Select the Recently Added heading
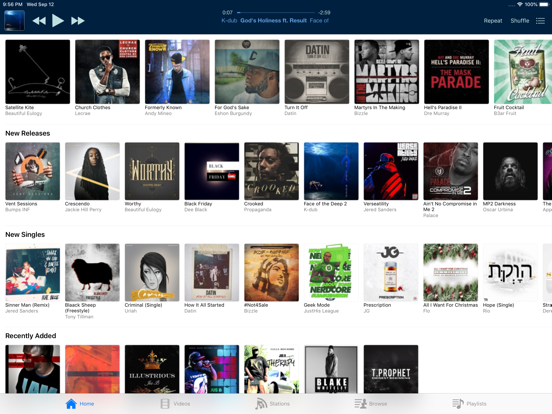This screenshot has height=414, width=552. click(x=31, y=336)
